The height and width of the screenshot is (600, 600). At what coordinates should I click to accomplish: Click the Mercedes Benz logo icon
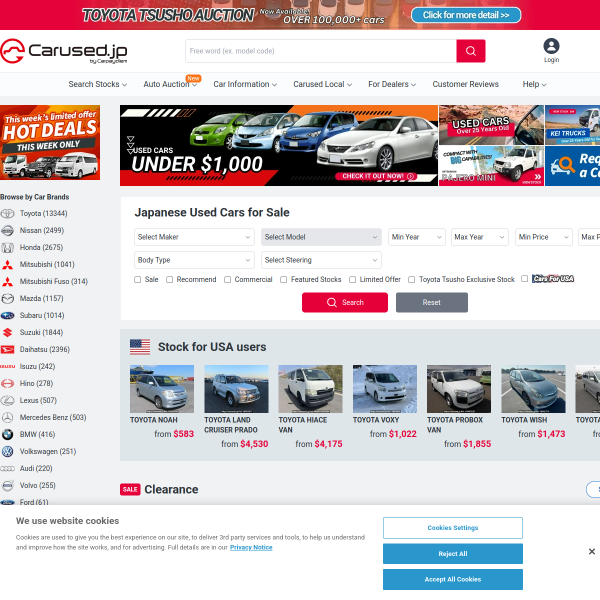point(7,417)
